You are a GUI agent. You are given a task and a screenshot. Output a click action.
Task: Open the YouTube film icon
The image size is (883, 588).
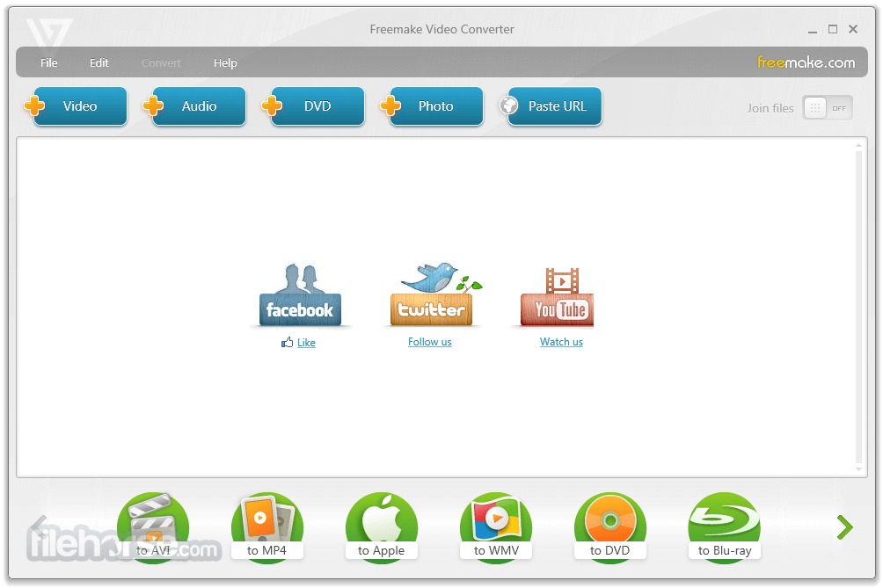[561, 297]
